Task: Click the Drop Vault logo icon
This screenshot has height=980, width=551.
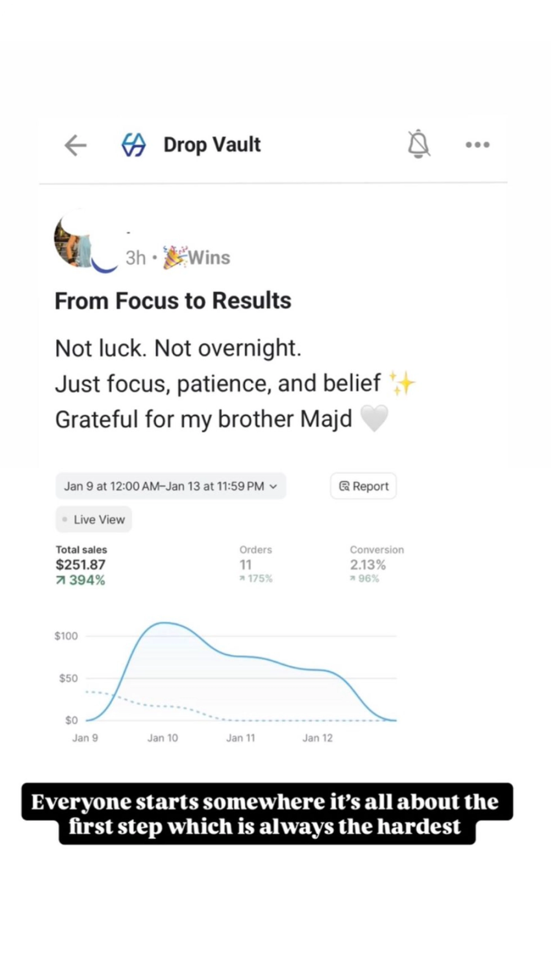Action: [x=133, y=144]
